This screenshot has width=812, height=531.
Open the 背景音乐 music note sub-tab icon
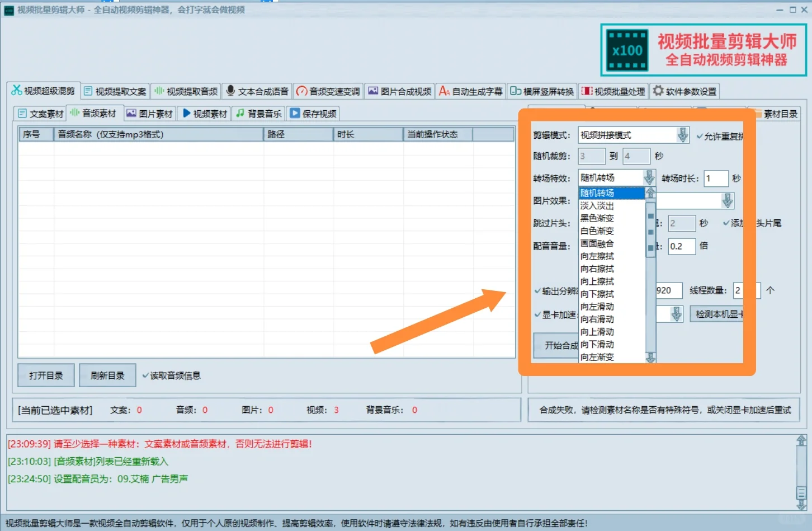(x=240, y=114)
